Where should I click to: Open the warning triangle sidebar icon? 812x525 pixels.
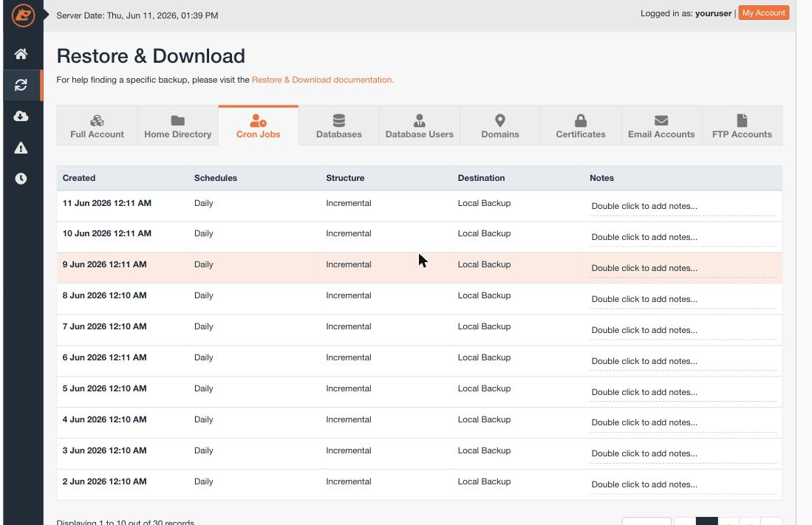click(21, 148)
